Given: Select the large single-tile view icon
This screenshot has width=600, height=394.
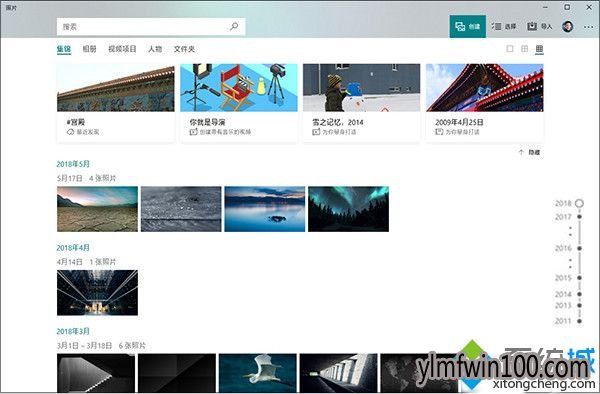Looking at the screenshot, I should coord(510,49).
